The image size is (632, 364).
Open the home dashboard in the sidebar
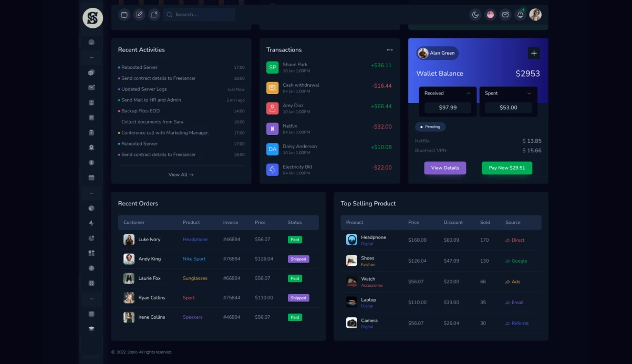point(91,42)
